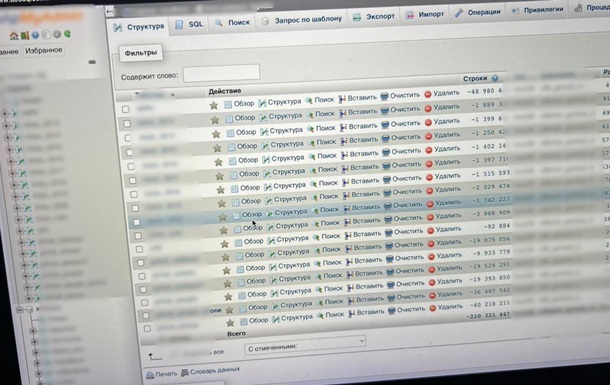Open the Экспорт tab

[x=374, y=17]
